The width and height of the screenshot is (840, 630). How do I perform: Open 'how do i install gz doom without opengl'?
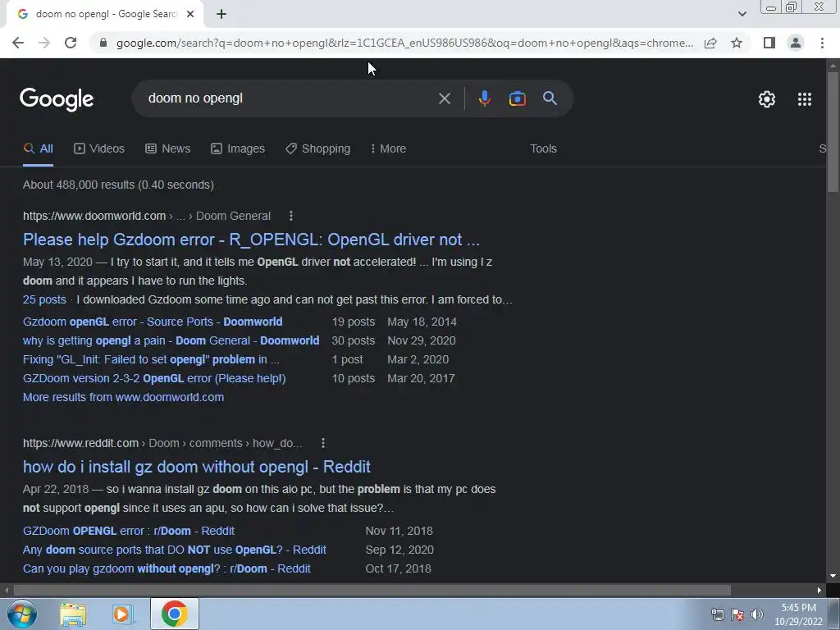(197, 467)
